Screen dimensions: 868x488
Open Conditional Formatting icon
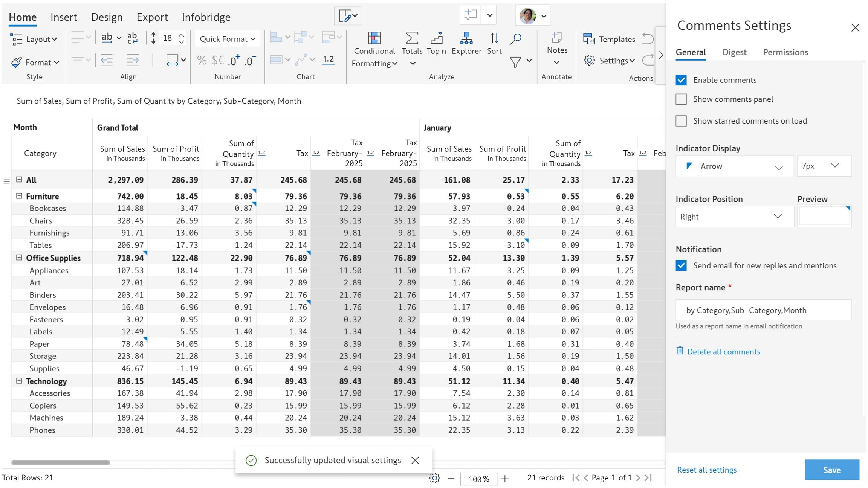(374, 38)
